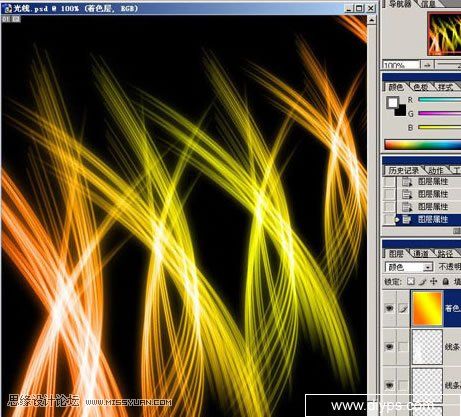Pick a color from the spectrum ramp
Viewport: 461px width, 417px height.
(423, 145)
